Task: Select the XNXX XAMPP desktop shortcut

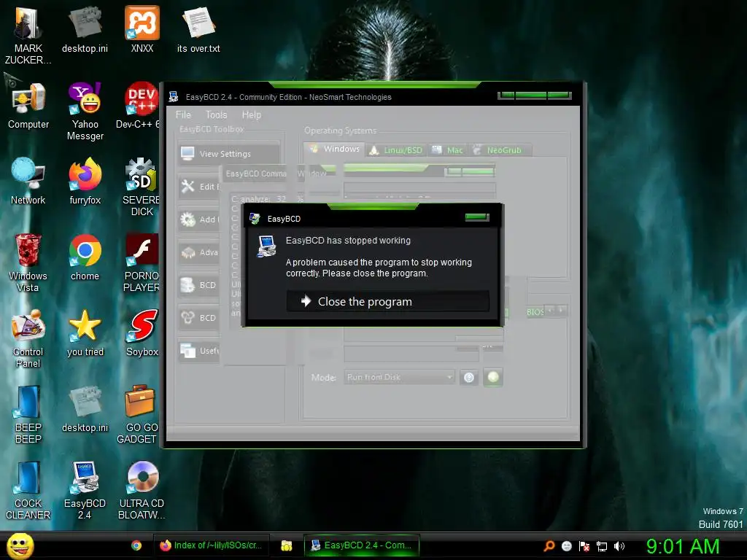Action: tap(142, 30)
